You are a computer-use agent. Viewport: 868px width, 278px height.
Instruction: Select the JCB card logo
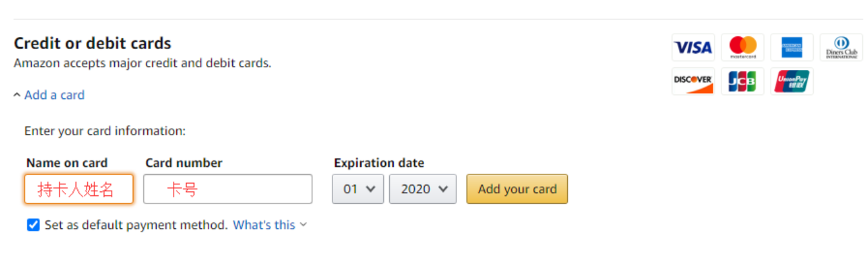click(x=742, y=81)
